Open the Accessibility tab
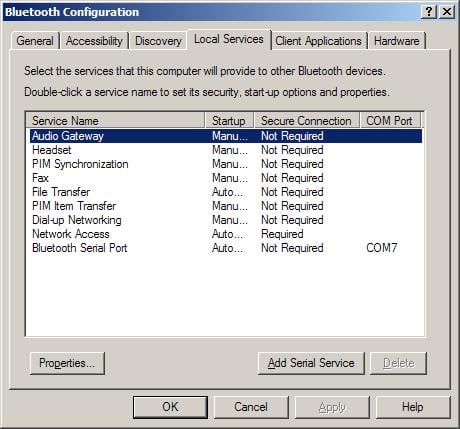The width and height of the screenshot is (460, 429). point(94,41)
